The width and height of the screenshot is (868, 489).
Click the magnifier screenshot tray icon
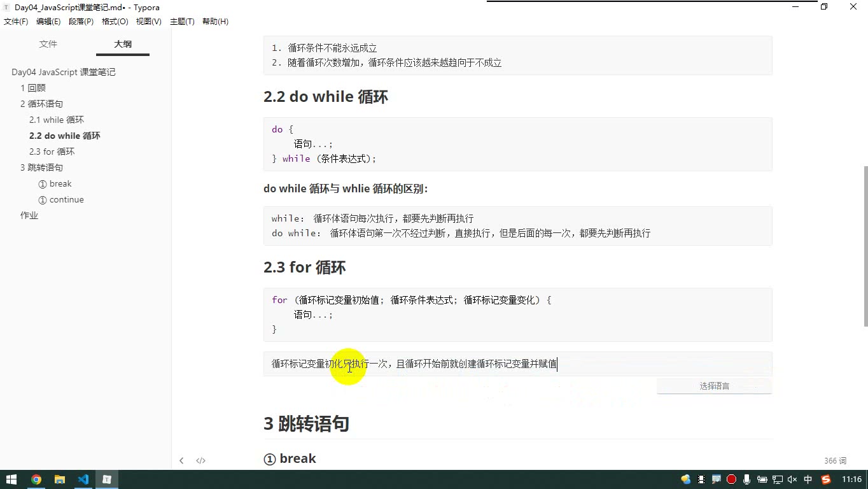[x=716, y=479]
